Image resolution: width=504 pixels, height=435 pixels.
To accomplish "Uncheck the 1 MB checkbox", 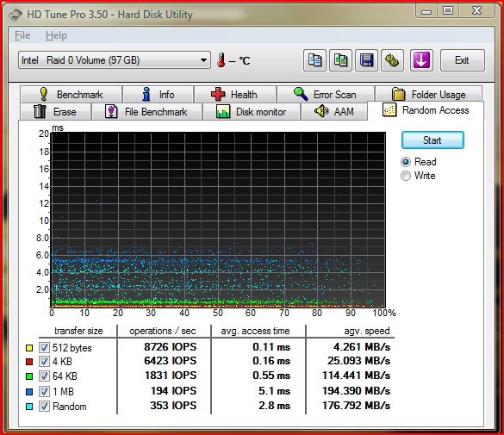I will (x=44, y=391).
